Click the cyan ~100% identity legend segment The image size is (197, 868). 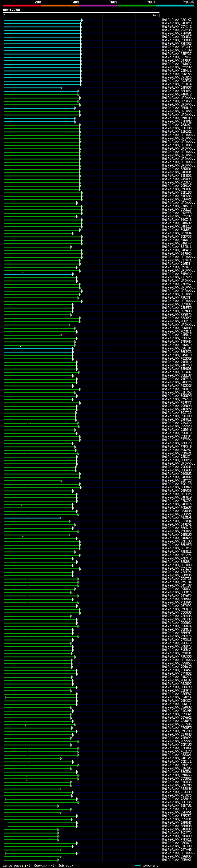tap(175, 6)
